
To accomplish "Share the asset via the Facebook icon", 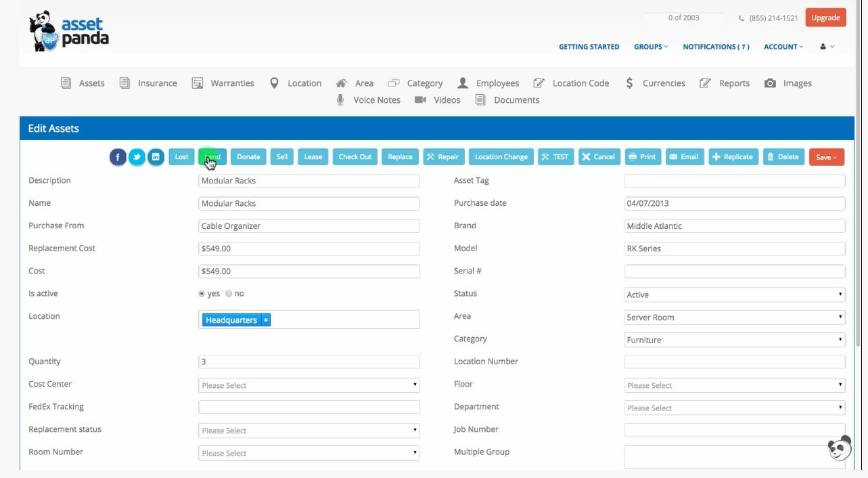I will coord(118,156).
